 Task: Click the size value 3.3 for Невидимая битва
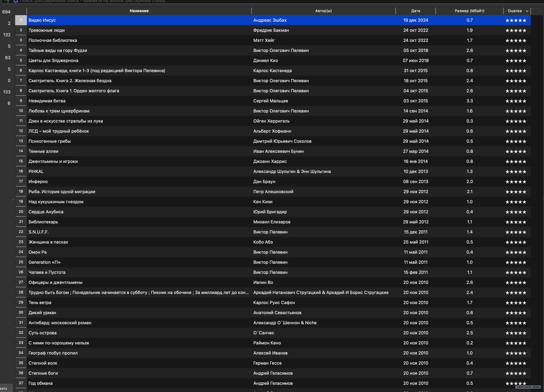click(x=469, y=101)
